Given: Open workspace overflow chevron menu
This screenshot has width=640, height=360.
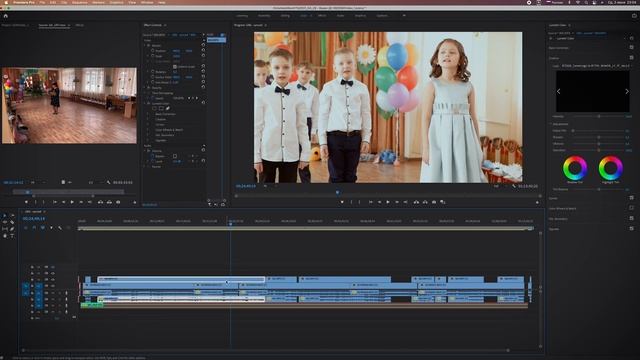Looking at the screenshot, I should [404, 16].
